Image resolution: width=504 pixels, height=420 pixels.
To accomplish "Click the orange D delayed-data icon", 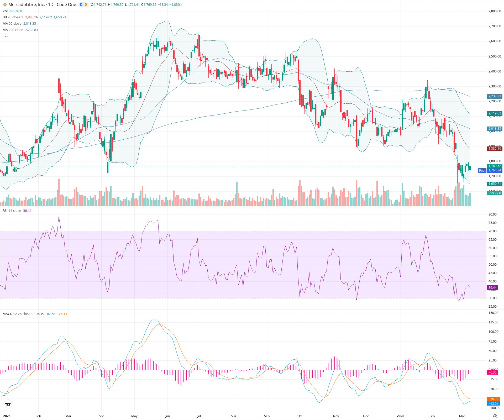I will coord(86,4).
